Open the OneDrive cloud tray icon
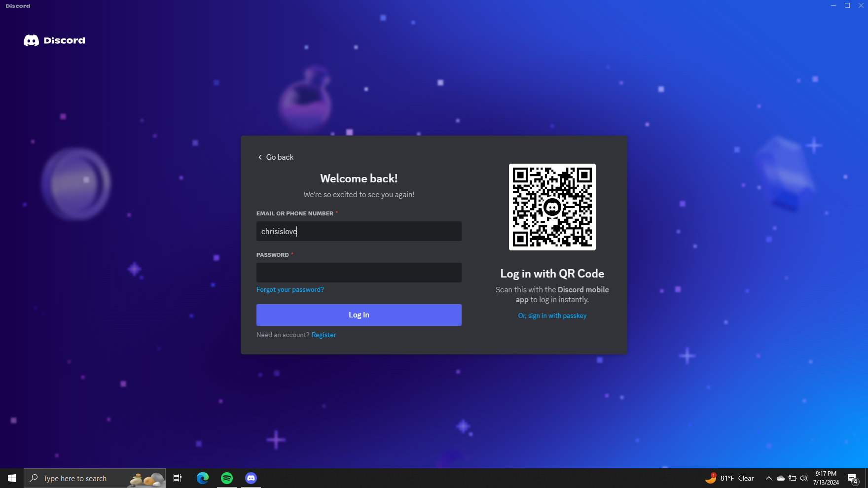This screenshot has width=868, height=488. [781, 478]
